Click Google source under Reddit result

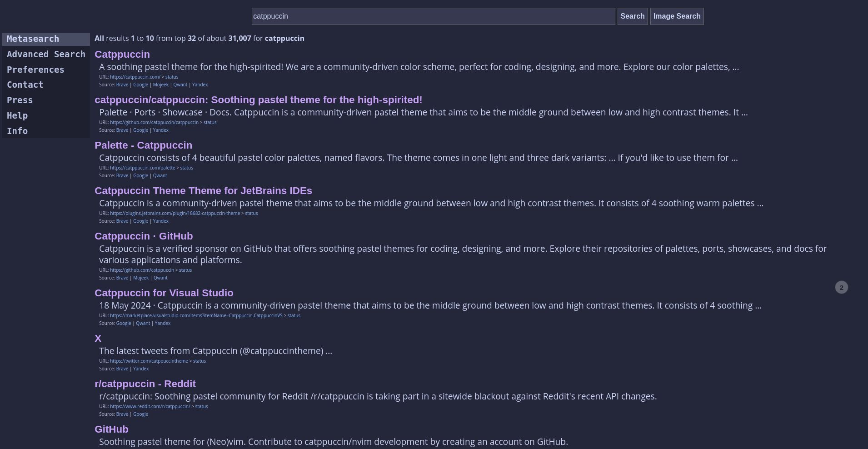point(140,414)
